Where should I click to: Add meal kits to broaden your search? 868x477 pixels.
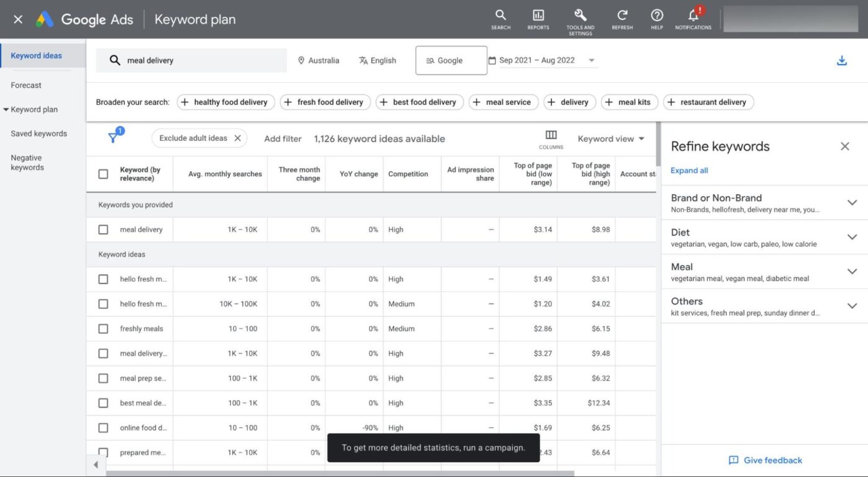click(629, 102)
